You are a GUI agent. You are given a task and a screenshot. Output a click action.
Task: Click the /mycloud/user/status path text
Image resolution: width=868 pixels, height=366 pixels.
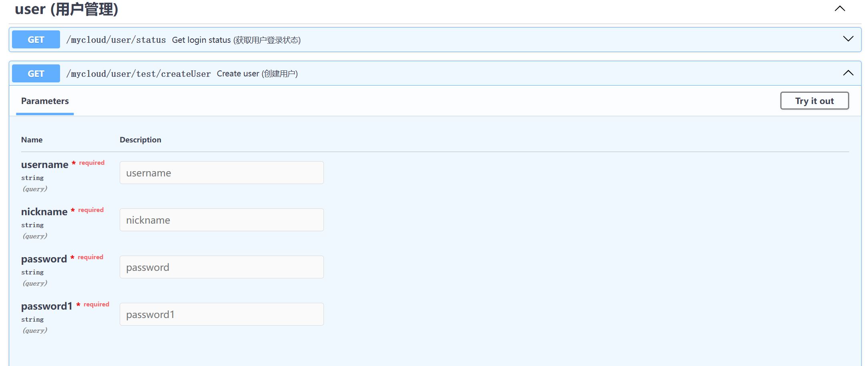click(117, 39)
